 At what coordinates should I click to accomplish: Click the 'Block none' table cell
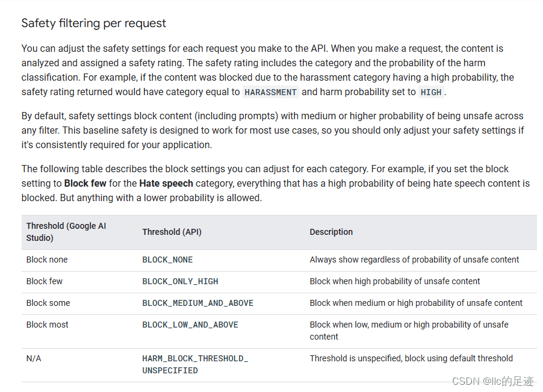[47, 260]
